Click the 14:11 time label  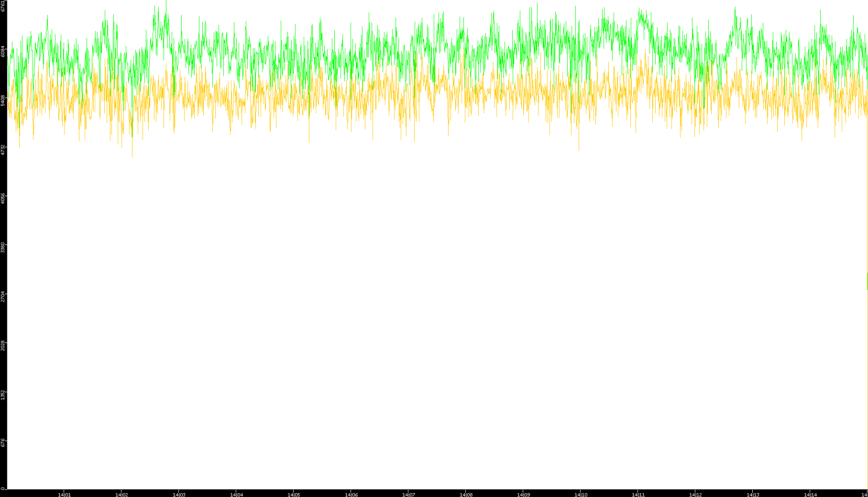coord(638,495)
